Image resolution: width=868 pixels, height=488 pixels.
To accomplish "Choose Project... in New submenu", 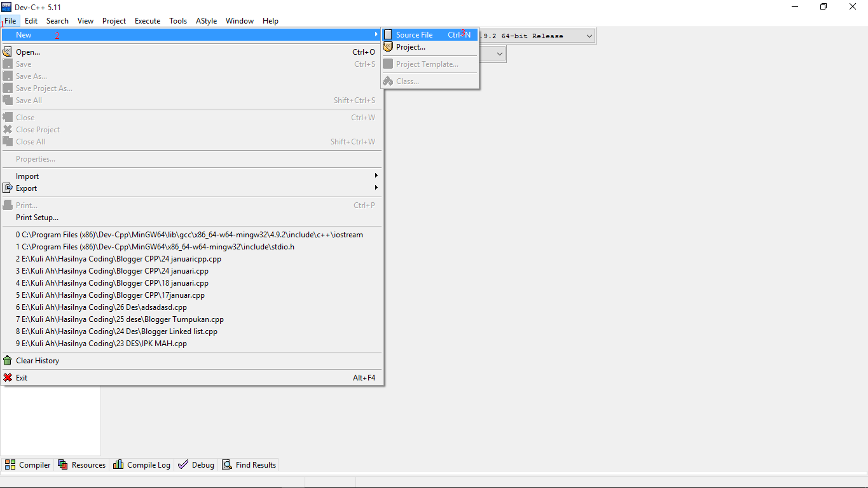I will [x=430, y=47].
